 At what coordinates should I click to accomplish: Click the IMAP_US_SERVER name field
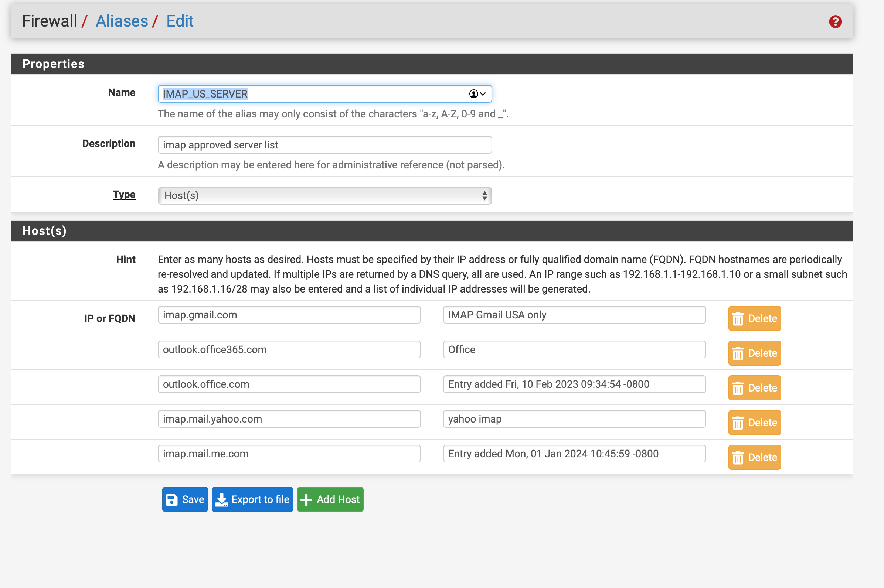click(312, 94)
